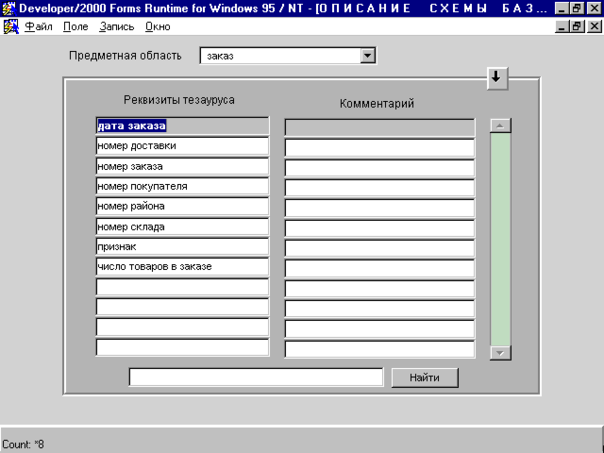The width and height of the screenshot is (604, 453).
Task: Click the comment field beside номер района
Action: click(380, 208)
